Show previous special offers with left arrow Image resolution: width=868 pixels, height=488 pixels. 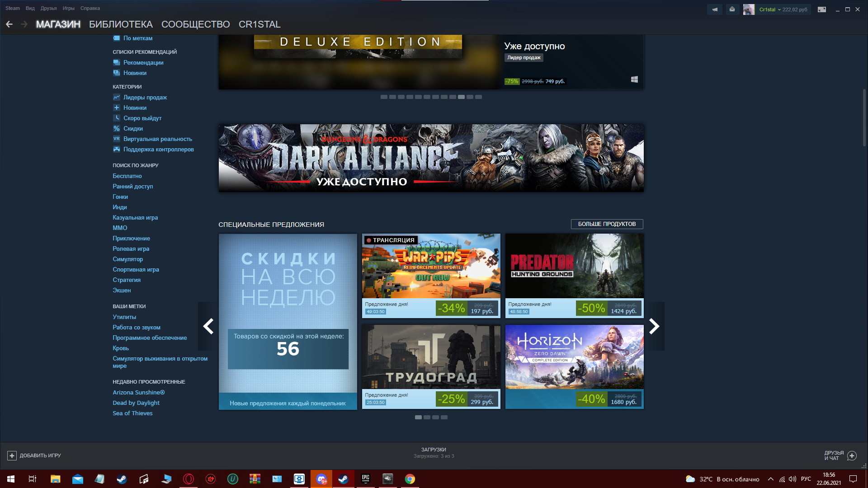(208, 326)
